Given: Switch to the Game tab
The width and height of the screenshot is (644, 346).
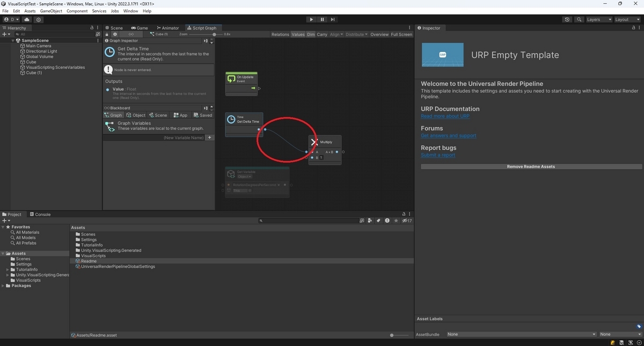Looking at the screenshot, I should (140, 28).
